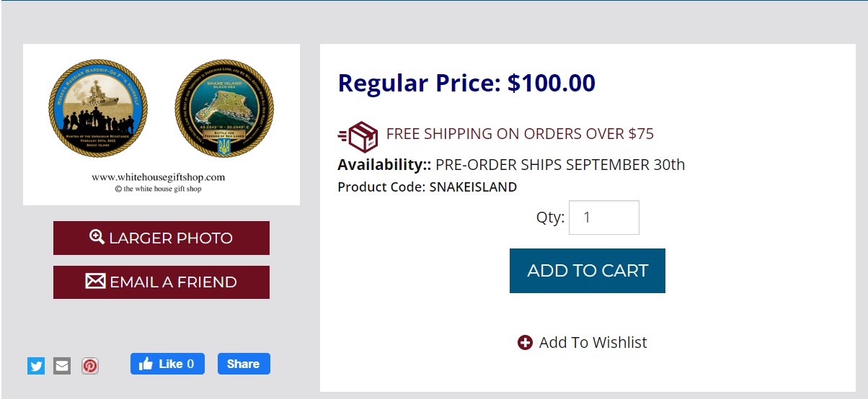
Task: Click the Product Code SNAKEISLAND text
Action: pyautogui.click(x=427, y=187)
